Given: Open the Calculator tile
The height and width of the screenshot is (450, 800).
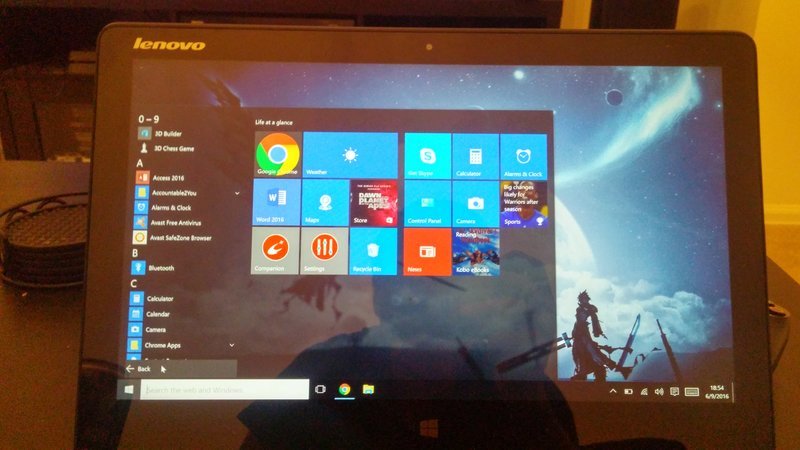Looking at the screenshot, I should pyautogui.click(x=476, y=157).
